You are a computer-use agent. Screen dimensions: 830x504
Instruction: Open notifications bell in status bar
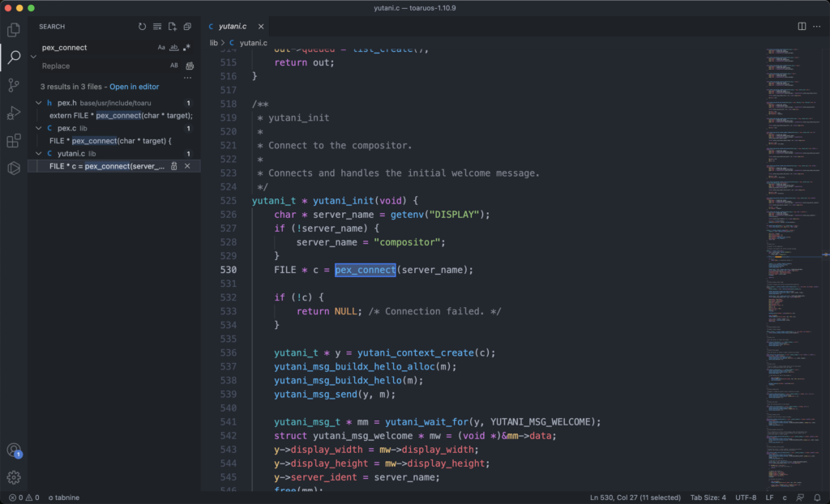coord(817,498)
